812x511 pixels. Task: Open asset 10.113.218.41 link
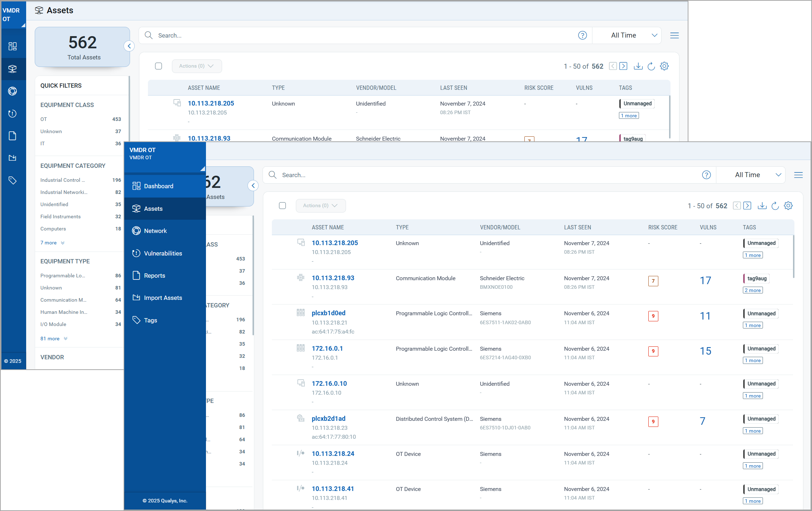click(333, 489)
